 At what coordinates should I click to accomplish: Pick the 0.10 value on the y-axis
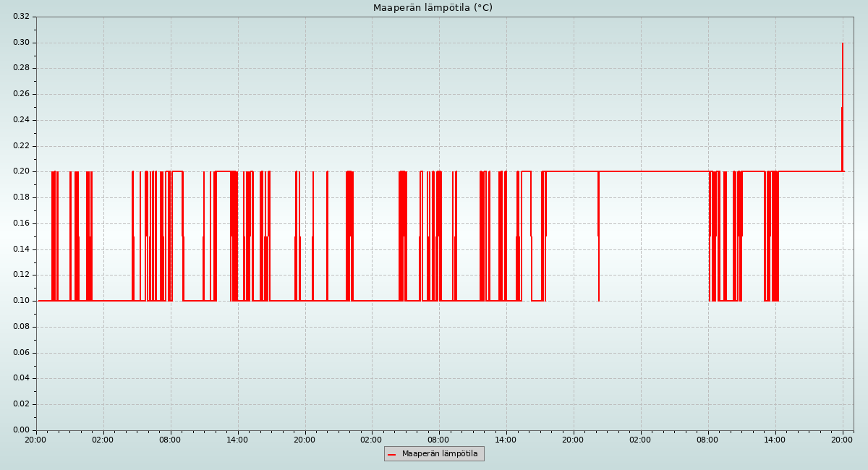pyautogui.click(x=21, y=301)
